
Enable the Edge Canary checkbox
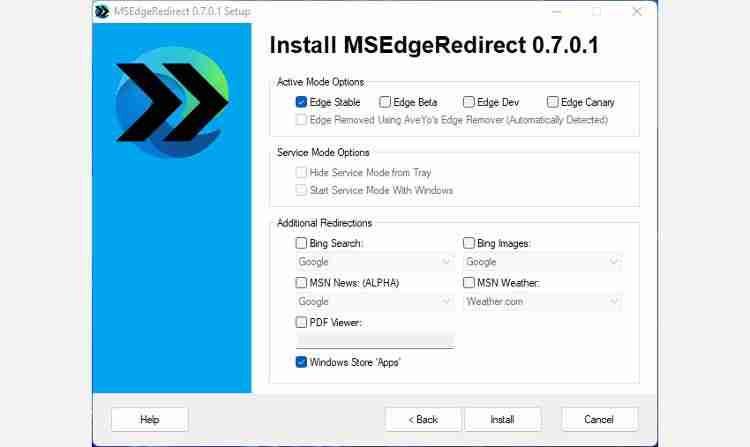click(x=552, y=102)
